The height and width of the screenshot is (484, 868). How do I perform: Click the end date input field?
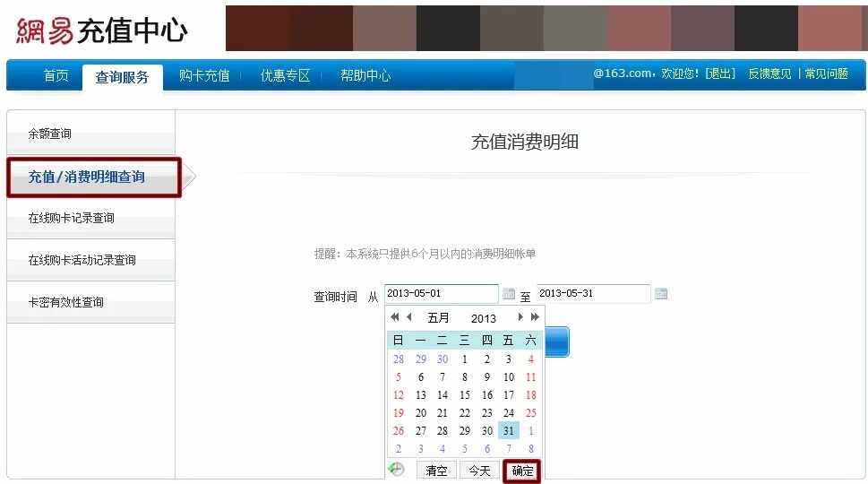593,294
